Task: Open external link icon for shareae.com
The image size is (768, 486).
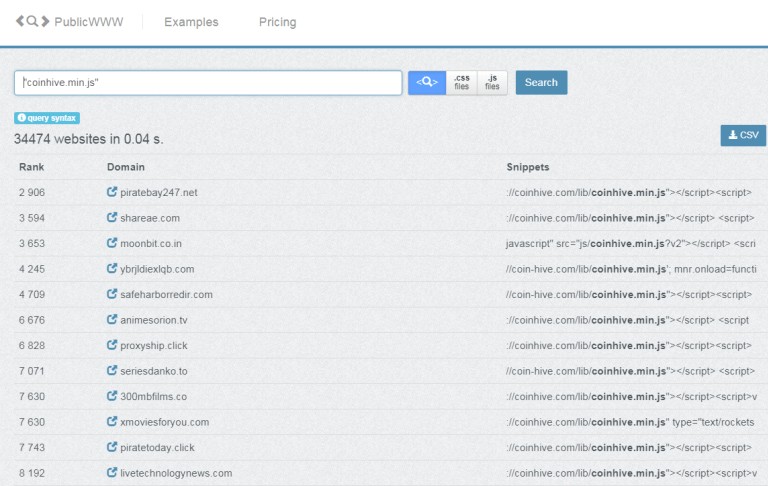Action: pos(112,217)
